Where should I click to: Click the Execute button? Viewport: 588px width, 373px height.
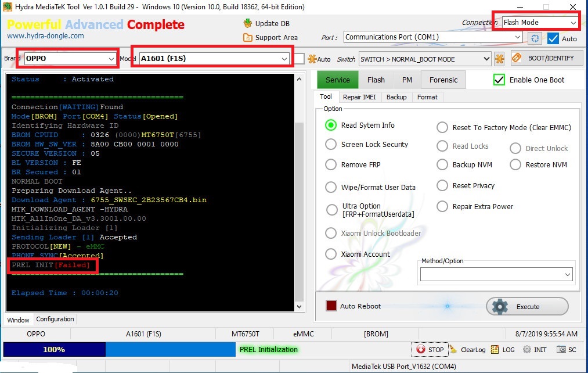tap(527, 307)
